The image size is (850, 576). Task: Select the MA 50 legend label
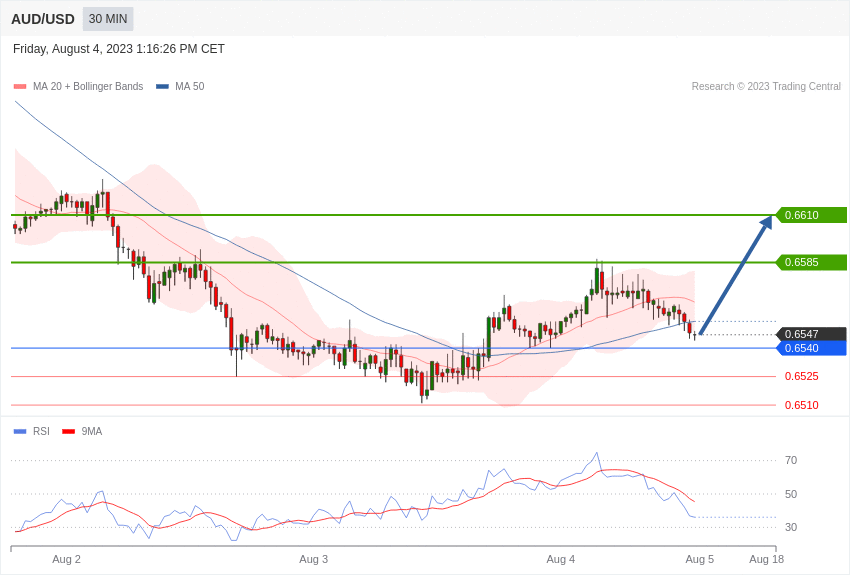pyautogui.click(x=190, y=86)
